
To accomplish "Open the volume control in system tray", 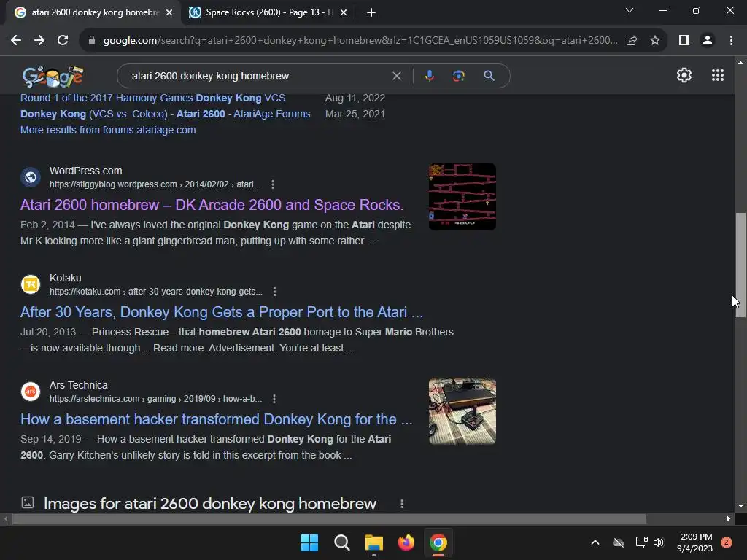I will [659, 542].
